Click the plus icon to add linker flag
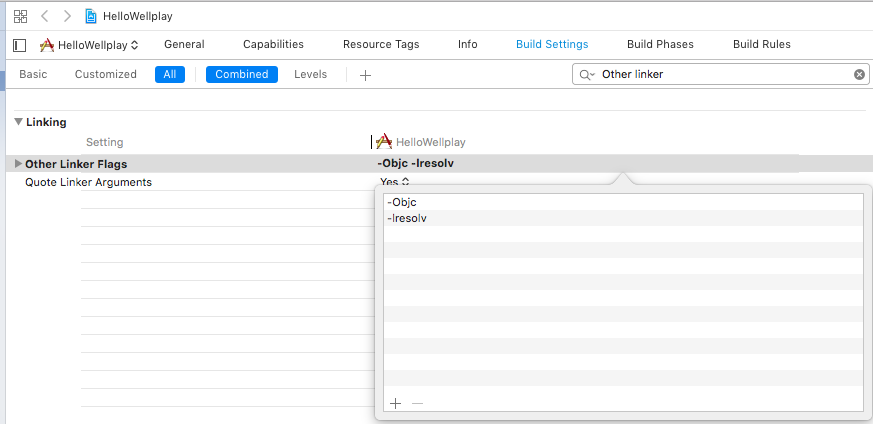Screen dimensions: 873x424 [x=395, y=403]
